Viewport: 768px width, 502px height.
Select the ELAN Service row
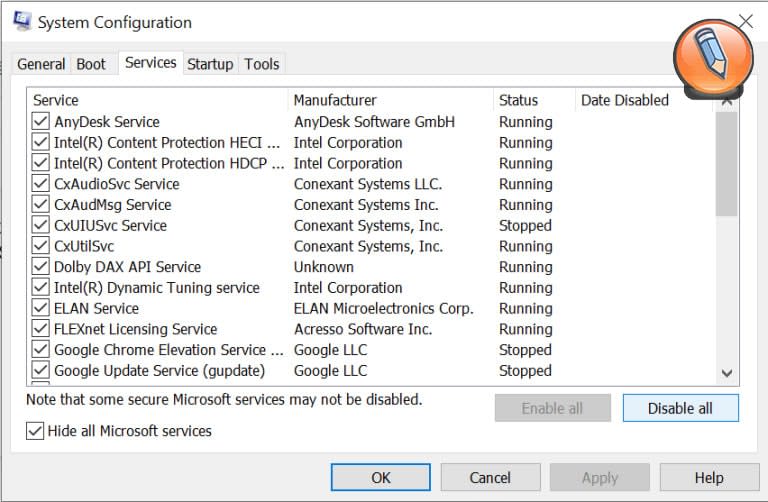[x=96, y=309]
